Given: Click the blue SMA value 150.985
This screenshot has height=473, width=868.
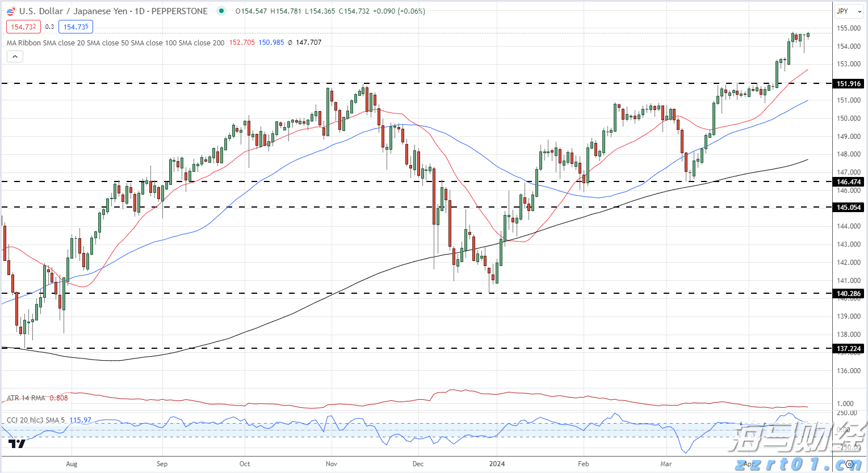Looking at the screenshot, I should pos(271,43).
